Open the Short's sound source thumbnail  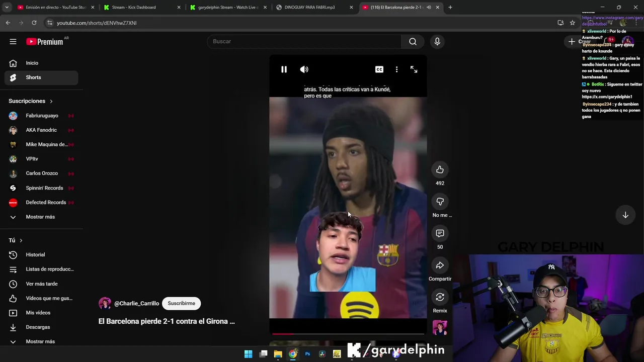(x=440, y=327)
